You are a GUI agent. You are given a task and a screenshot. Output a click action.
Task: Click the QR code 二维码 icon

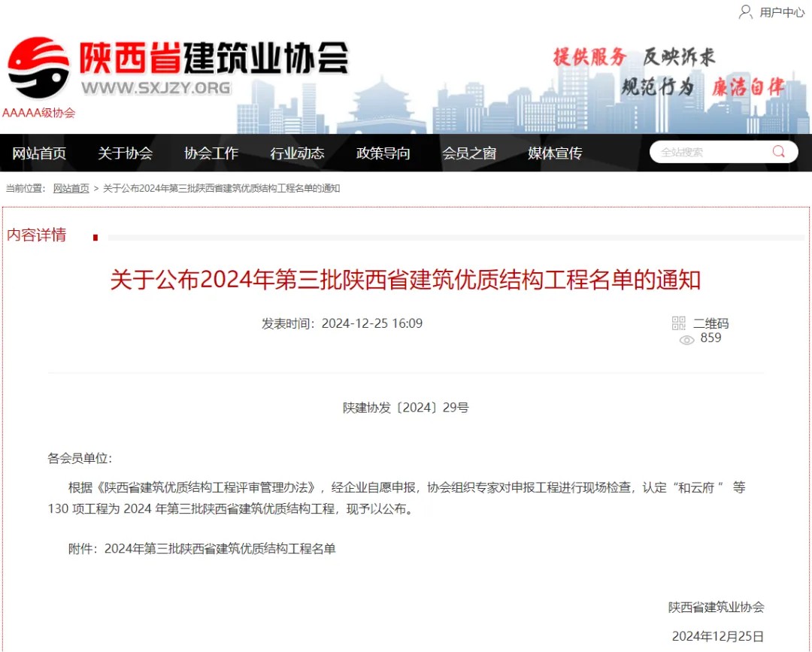pyautogui.click(x=678, y=323)
